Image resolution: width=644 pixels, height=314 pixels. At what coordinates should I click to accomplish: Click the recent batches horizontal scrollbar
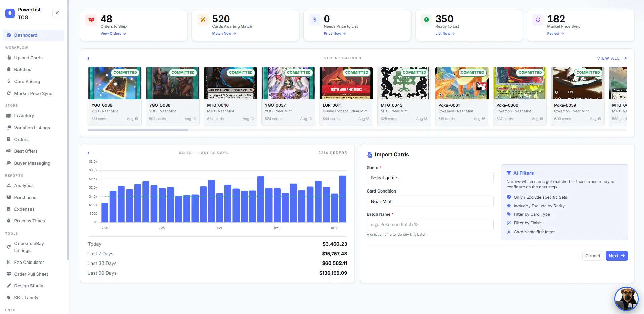pyautogui.click(x=138, y=130)
